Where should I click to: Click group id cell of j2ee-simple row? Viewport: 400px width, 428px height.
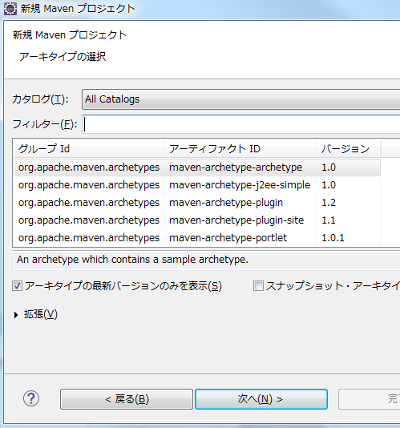click(89, 185)
